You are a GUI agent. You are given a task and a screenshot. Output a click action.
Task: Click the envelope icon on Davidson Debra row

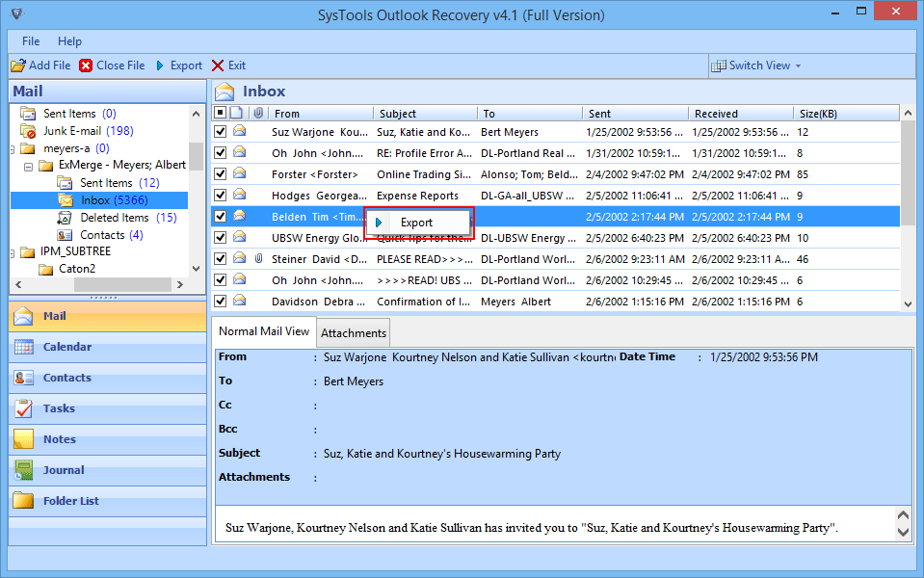(239, 301)
